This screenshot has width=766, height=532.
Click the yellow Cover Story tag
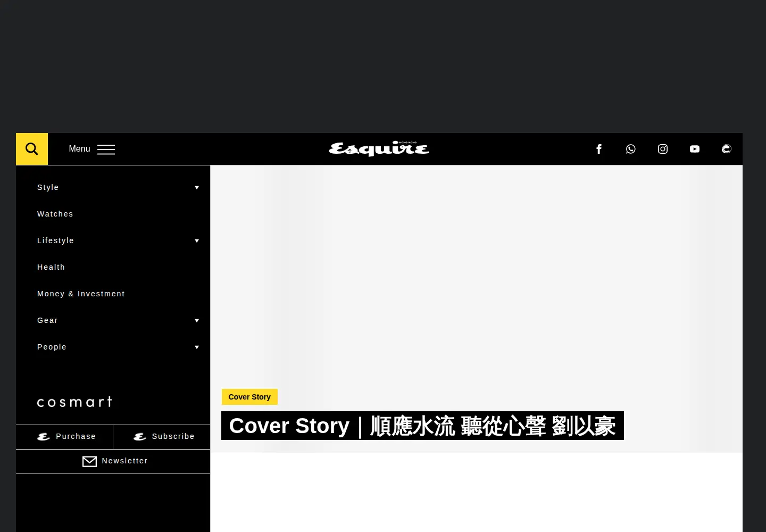click(x=249, y=397)
